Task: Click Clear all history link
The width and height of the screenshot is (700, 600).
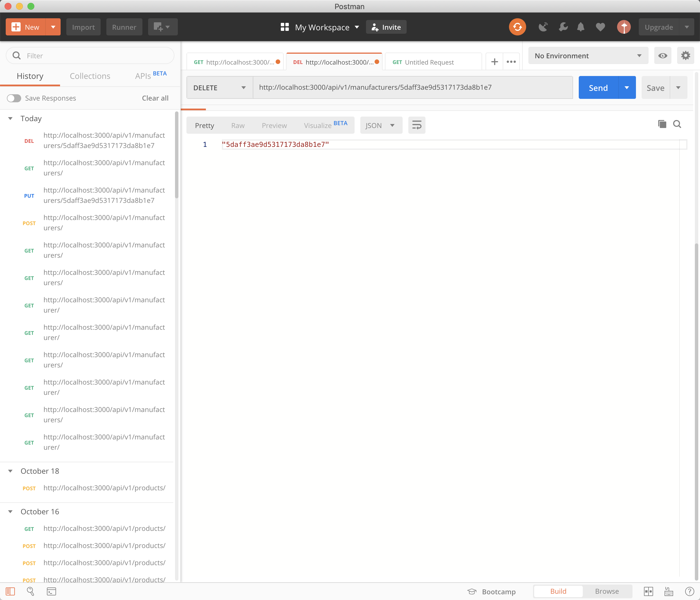Action: [x=155, y=98]
